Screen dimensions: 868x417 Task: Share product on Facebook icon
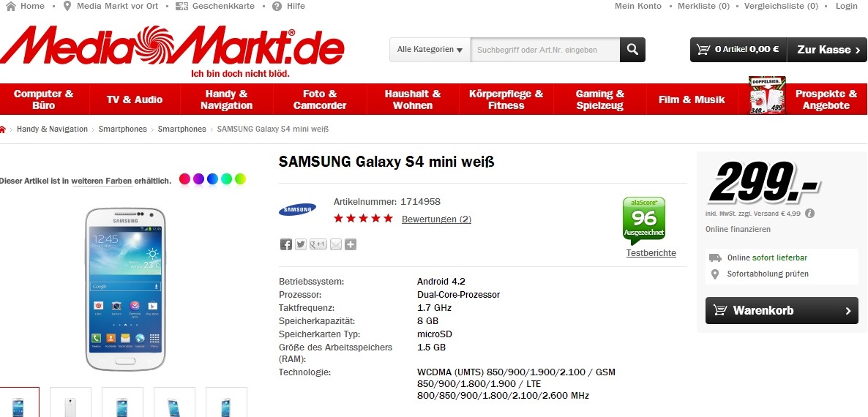pyautogui.click(x=285, y=244)
